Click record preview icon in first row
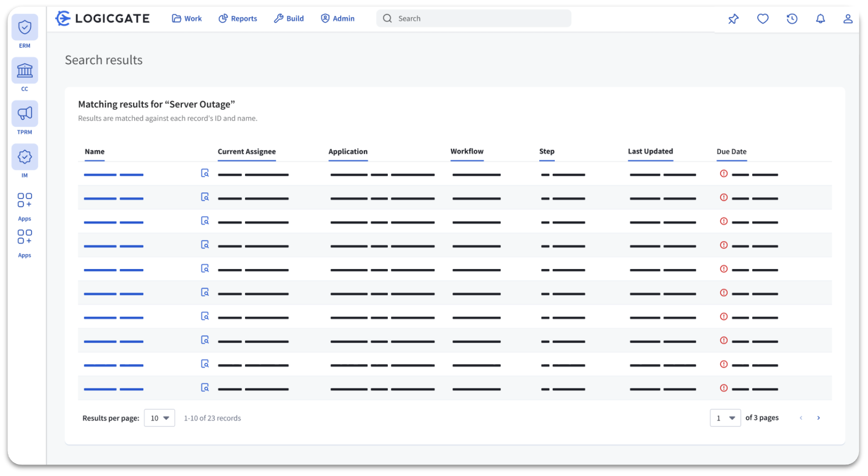 205,173
